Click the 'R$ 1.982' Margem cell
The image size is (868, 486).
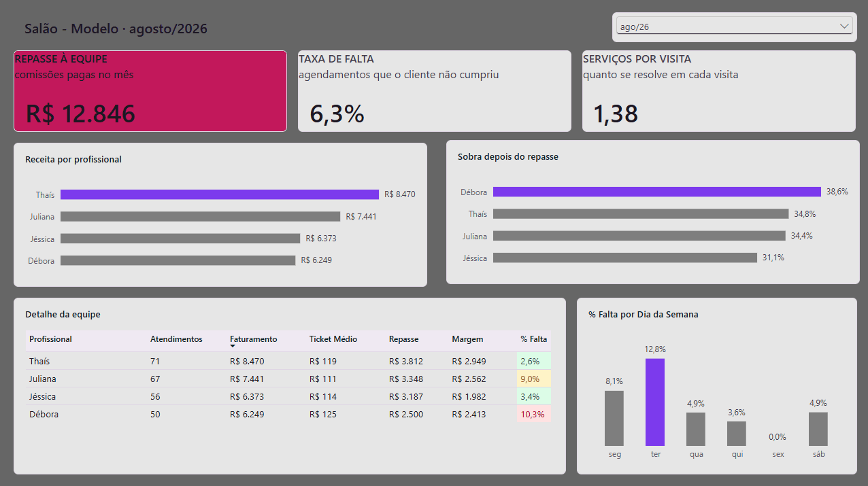pyautogui.click(x=469, y=396)
